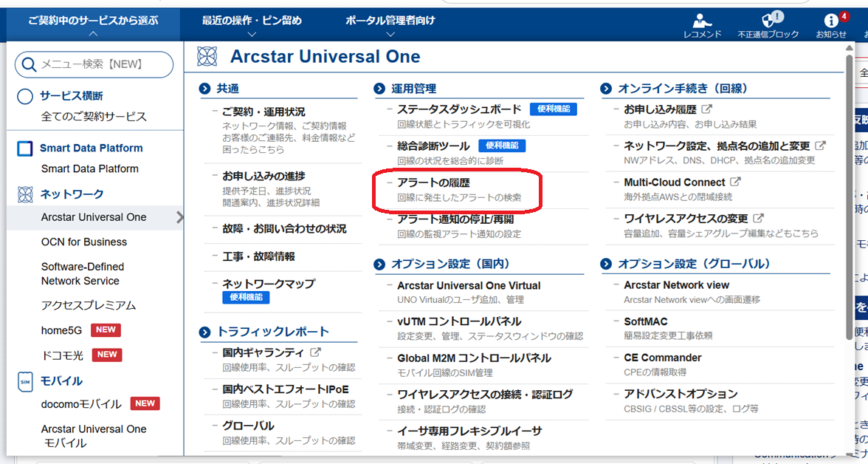Viewport: 868px width, 464px height.
Task: Open Global M2M コントロールパネル link
Action: point(474,358)
